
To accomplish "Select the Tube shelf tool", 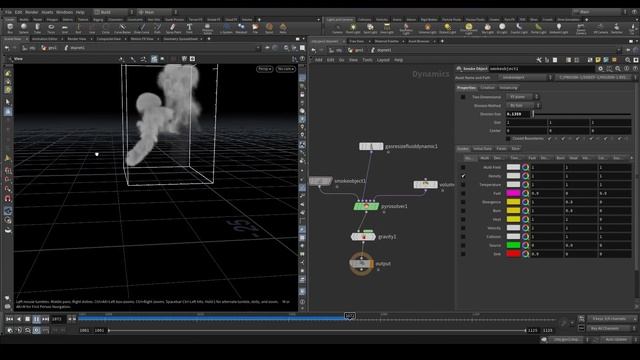I will point(37,28).
